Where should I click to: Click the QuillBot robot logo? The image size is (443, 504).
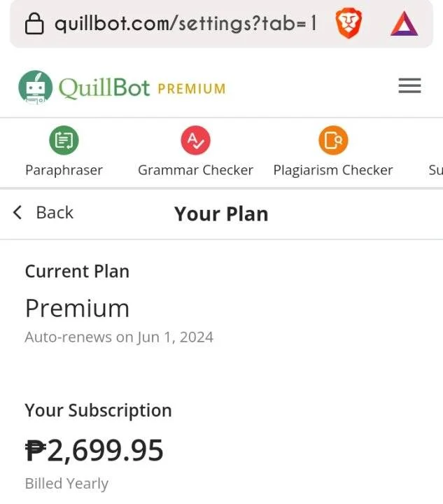35,87
